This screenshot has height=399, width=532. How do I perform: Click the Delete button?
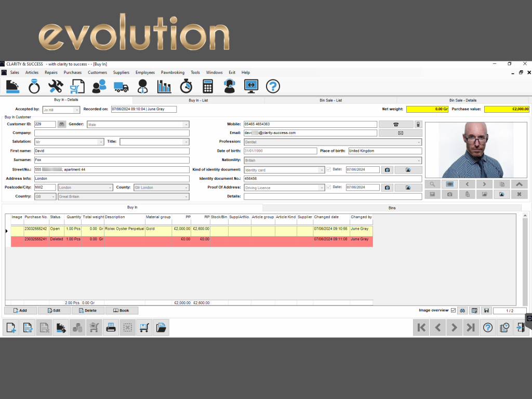pyautogui.click(x=88, y=311)
